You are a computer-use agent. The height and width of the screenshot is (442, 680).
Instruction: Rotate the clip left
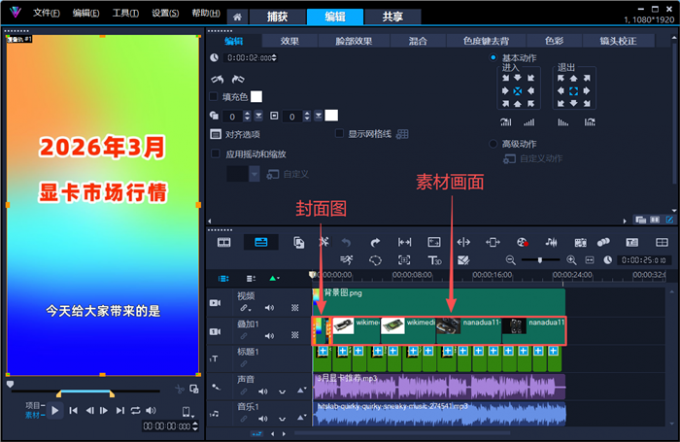[217, 79]
